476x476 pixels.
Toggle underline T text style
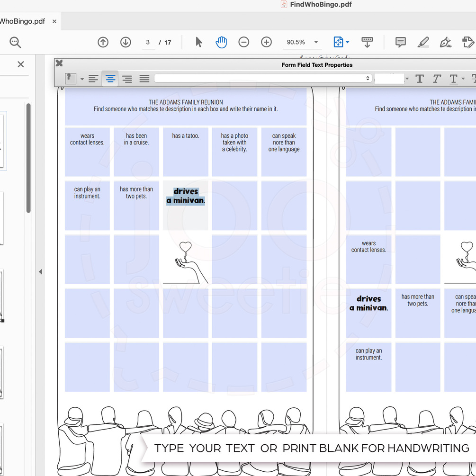pos(454,79)
